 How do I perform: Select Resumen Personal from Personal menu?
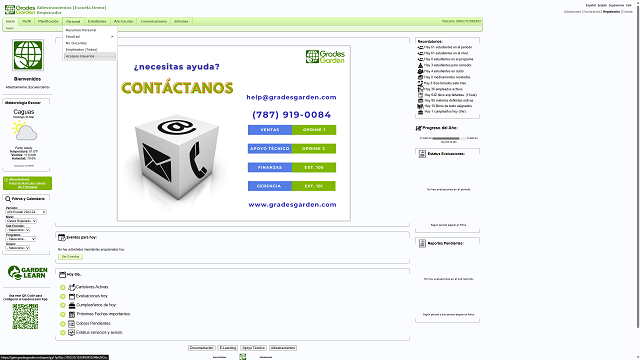point(89,30)
